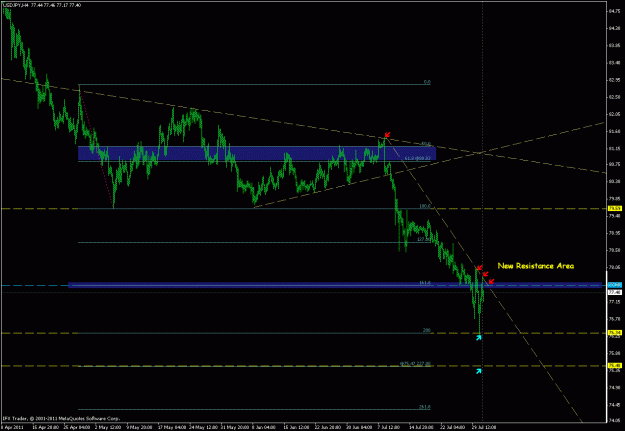
Task: Click the Fibonacci 127.0 level label
Action: pyautogui.click(x=424, y=240)
